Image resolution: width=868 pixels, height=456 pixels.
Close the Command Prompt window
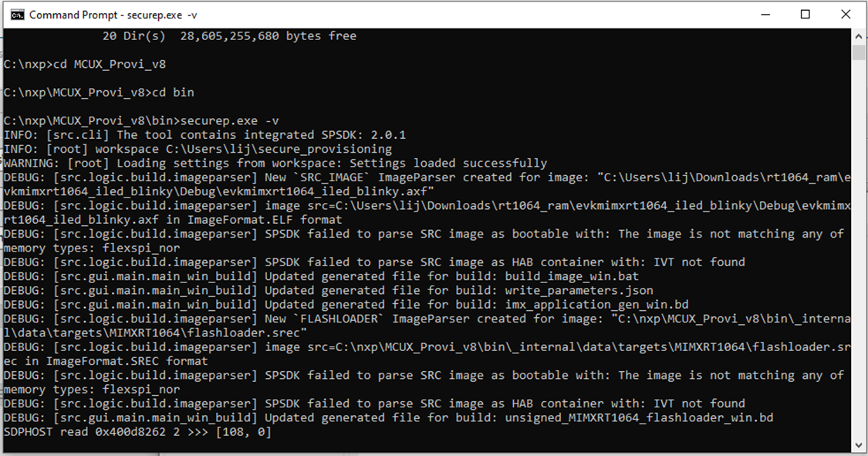click(846, 15)
